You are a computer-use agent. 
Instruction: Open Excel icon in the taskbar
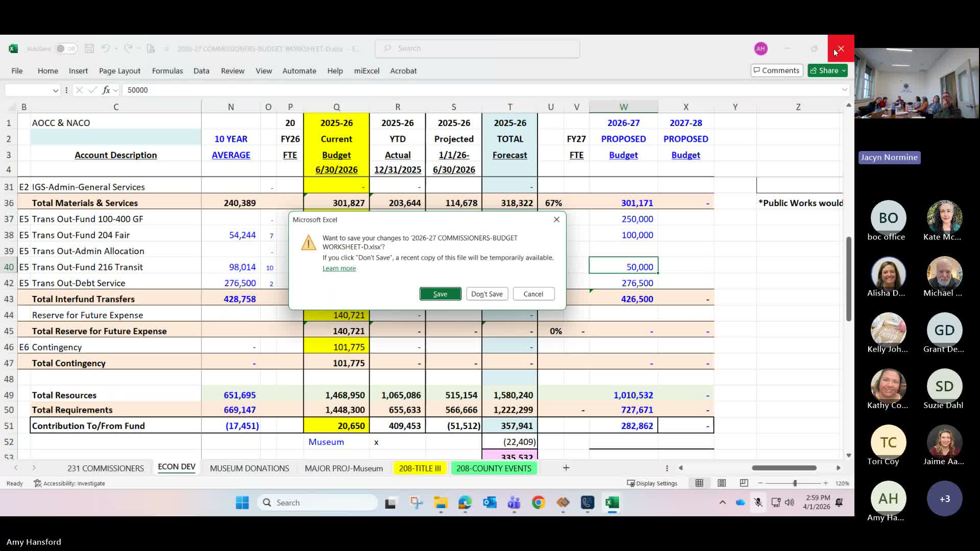point(612,503)
